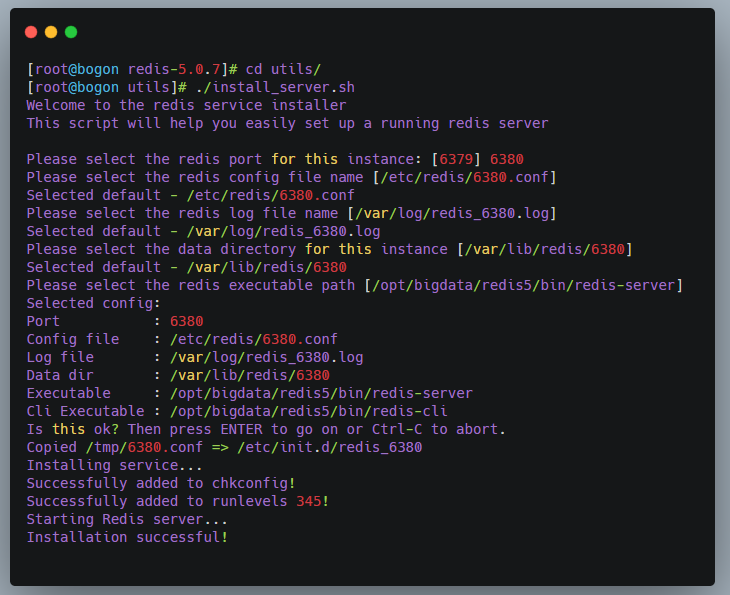Screen dimensions: 730x595
Task: Click 'Is this ok? Then press ENTER' line
Action: [266, 429]
